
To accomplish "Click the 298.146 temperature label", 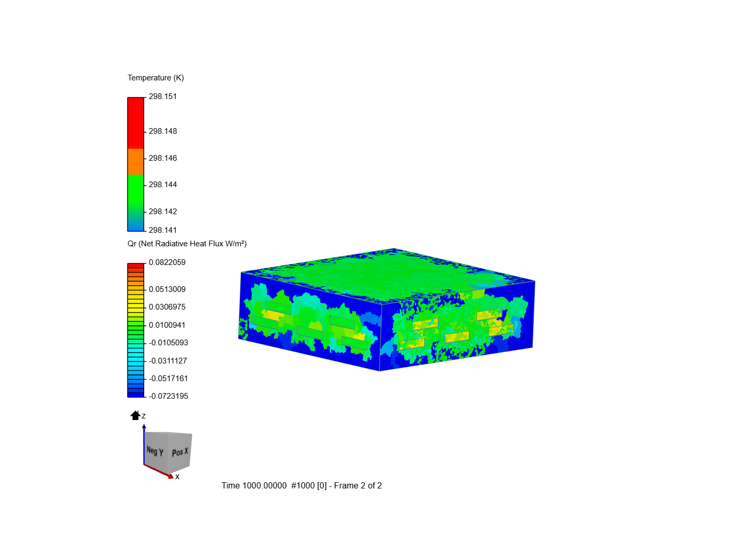I will 163,158.
